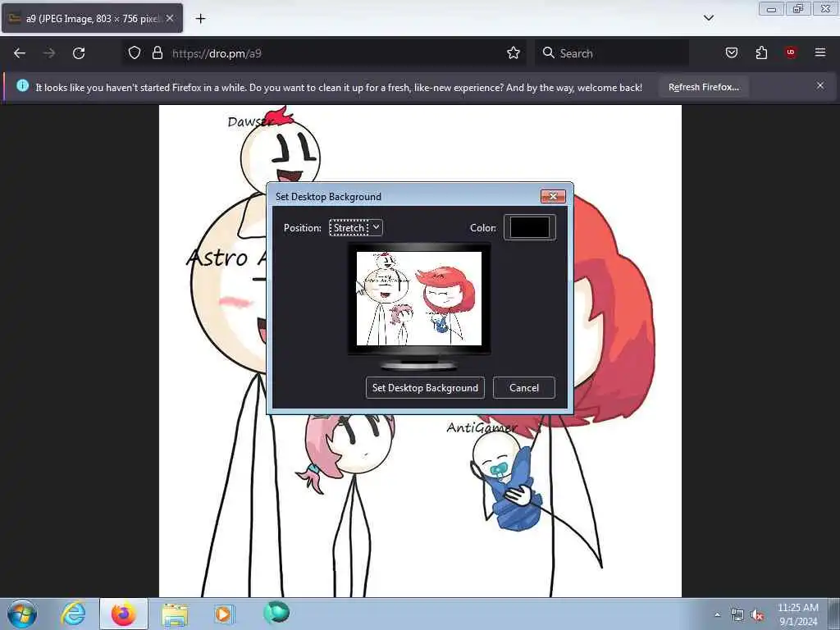The image size is (840, 630).
Task: Open the Position Stretch dropdown
Action: coord(356,228)
